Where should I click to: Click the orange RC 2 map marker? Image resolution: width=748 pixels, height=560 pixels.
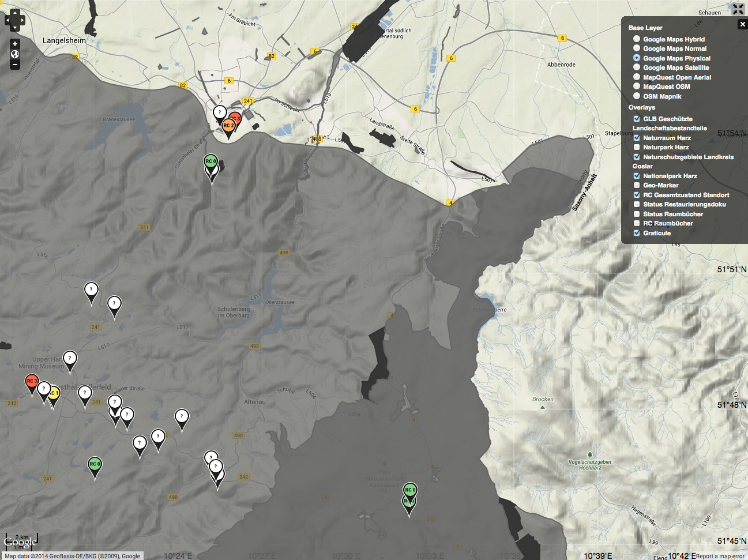point(228,126)
